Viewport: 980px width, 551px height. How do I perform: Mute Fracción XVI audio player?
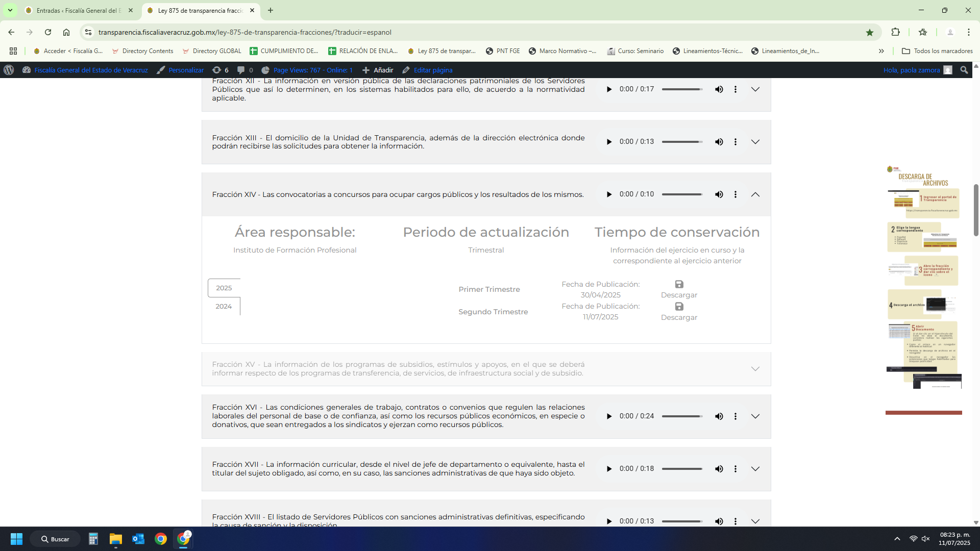(x=719, y=416)
